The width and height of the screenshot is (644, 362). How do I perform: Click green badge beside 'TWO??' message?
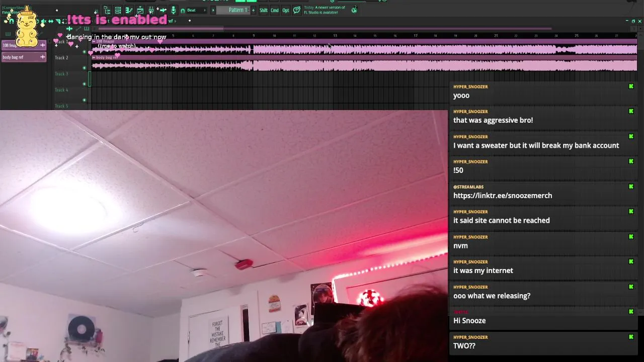631,337
